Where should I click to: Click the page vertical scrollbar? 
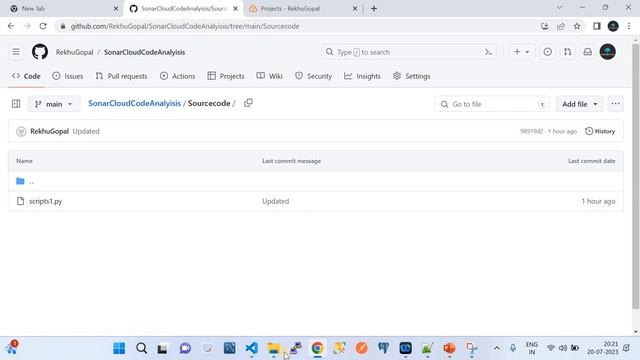[636, 176]
